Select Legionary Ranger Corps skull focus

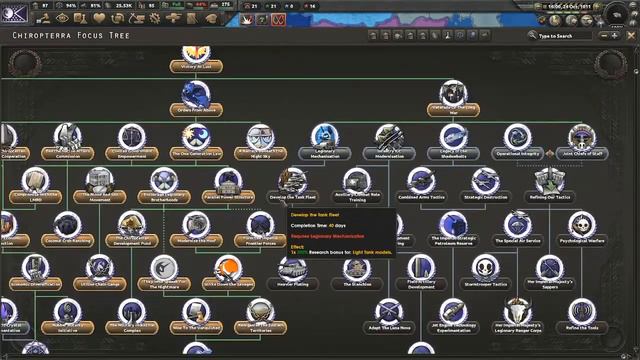(x=518, y=316)
